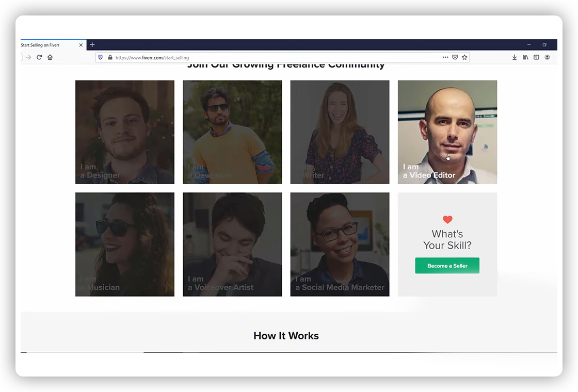Save page to Pocket icon
Image resolution: width=578 pixels, height=392 pixels.
[x=455, y=57]
